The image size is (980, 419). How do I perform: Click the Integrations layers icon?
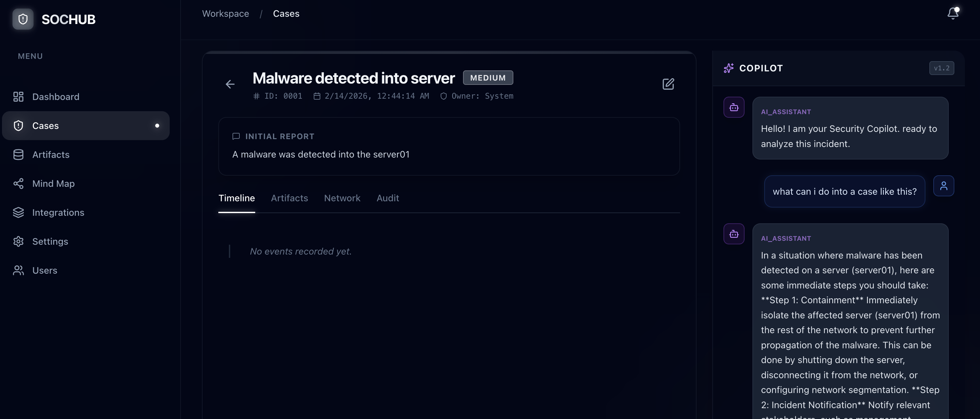18,212
